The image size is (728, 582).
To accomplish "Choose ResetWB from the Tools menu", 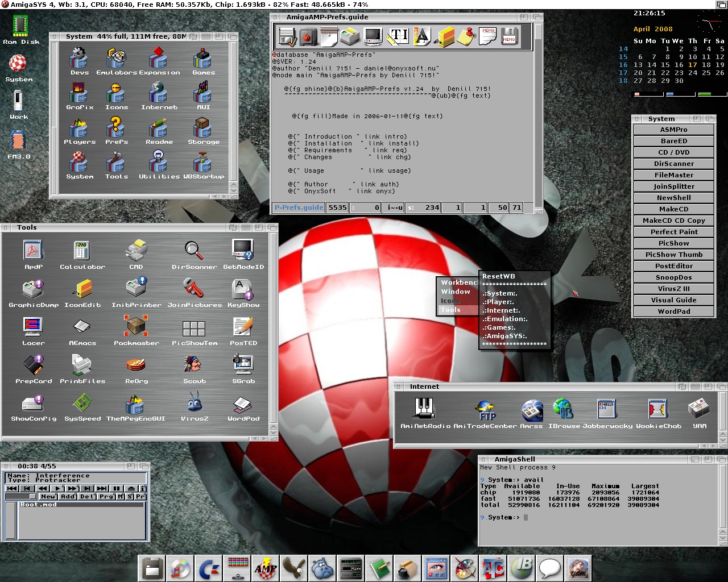I will [499, 276].
